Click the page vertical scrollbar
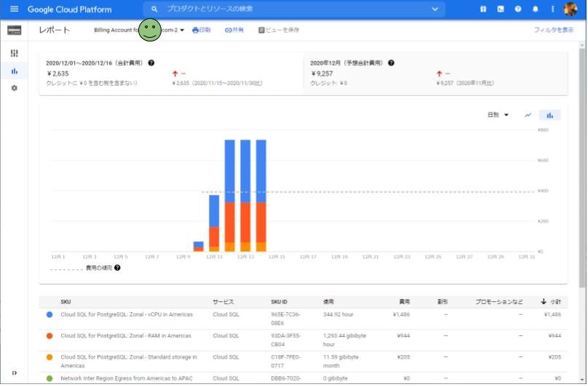Image resolution: width=588 pixels, height=387 pixels. tap(582, 169)
